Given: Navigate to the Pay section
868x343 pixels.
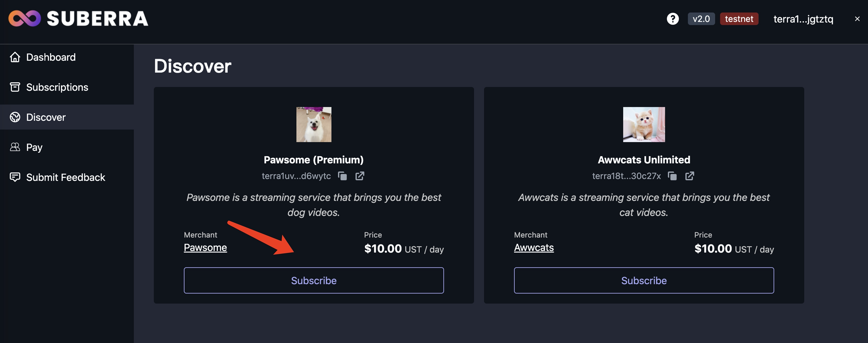Looking at the screenshot, I should click(34, 147).
